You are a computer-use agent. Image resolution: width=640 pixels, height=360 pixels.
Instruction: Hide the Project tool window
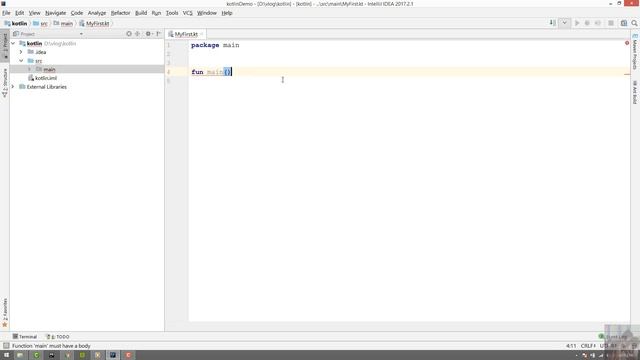(x=158, y=34)
